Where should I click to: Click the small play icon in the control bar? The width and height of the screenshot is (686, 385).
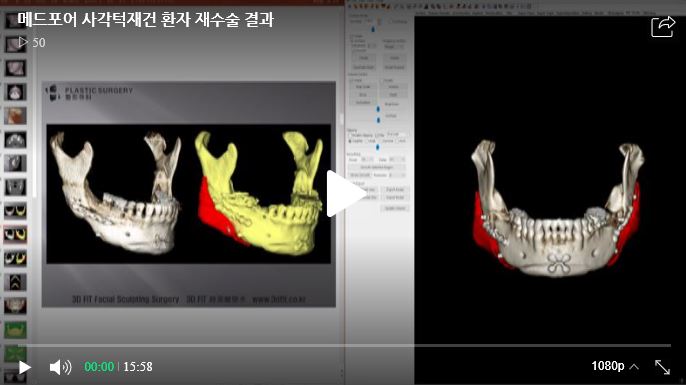pyautogui.click(x=24, y=367)
